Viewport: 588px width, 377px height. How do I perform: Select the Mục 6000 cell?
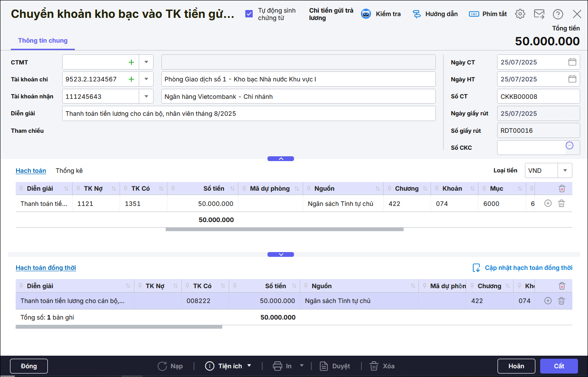[502, 203]
